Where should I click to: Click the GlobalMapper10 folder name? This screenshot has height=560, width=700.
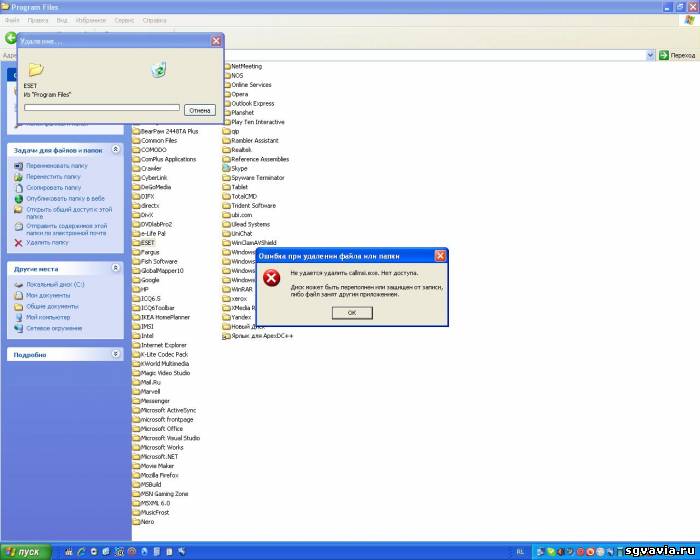tap(162, 271)
